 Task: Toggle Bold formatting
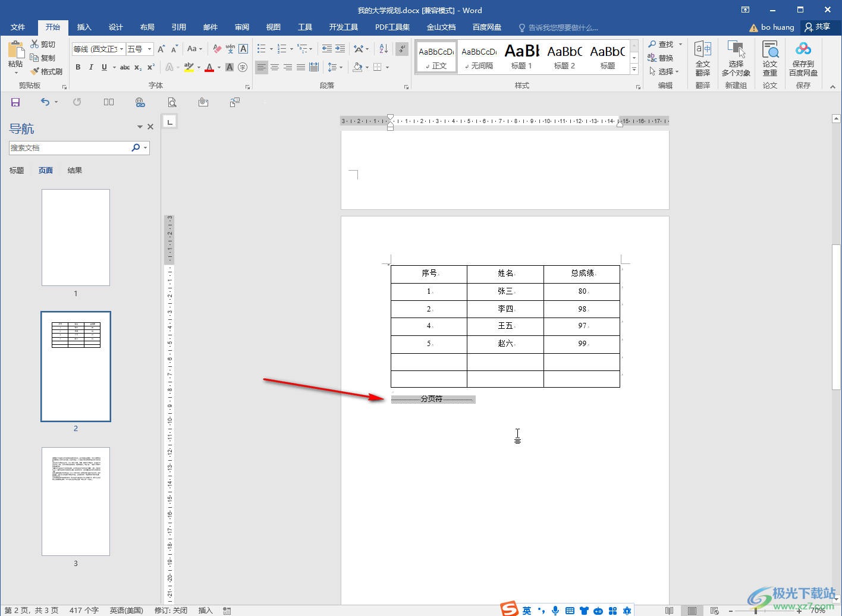78,67
